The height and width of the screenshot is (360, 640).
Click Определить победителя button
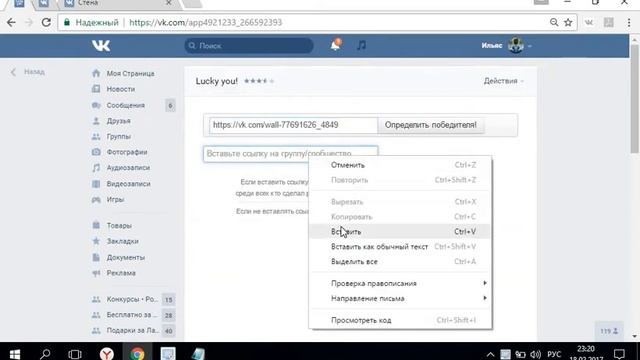pyautogui.click(x=431, y=125)
